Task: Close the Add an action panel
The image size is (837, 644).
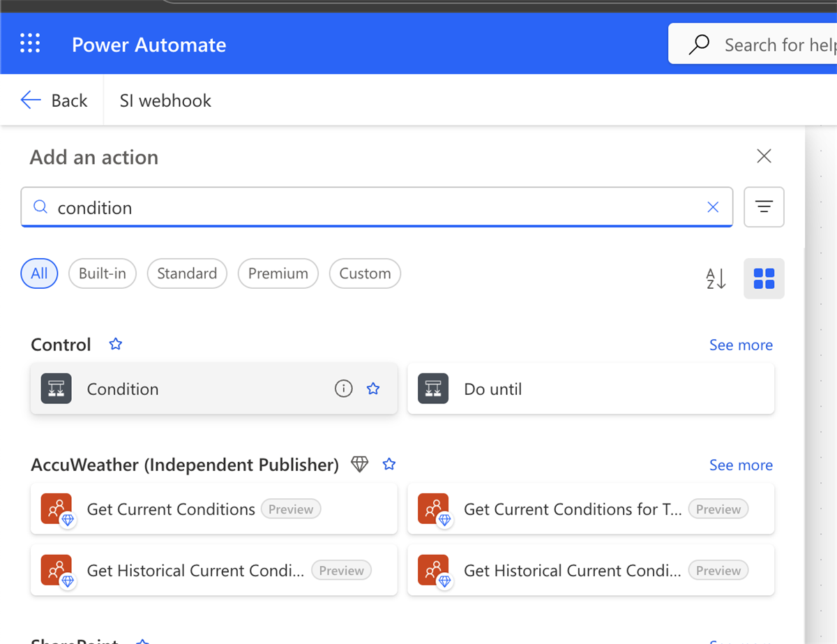Action: click(x=764, y=156)
